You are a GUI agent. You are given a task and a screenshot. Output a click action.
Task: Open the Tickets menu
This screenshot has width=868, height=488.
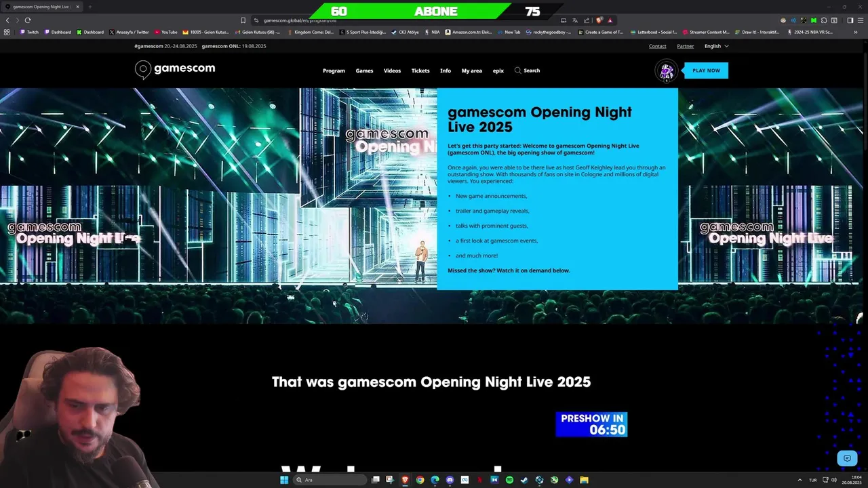click(x=420, y=70)
